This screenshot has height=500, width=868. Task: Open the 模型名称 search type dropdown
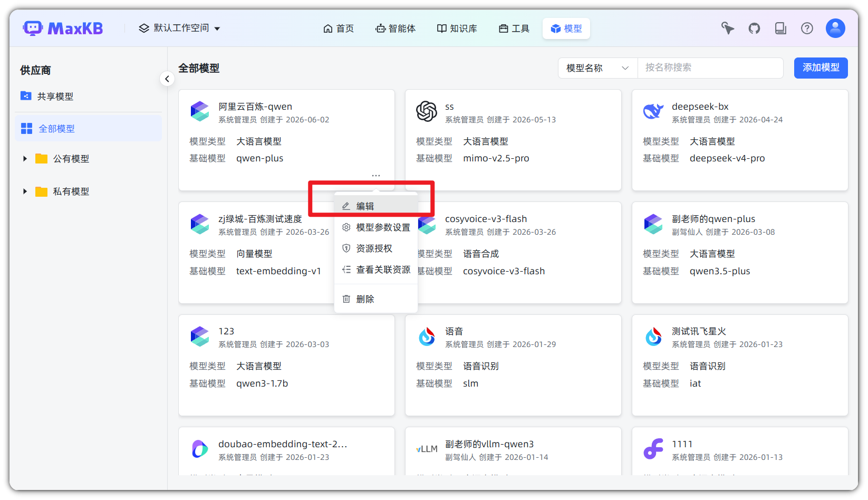tap(598, 68)
